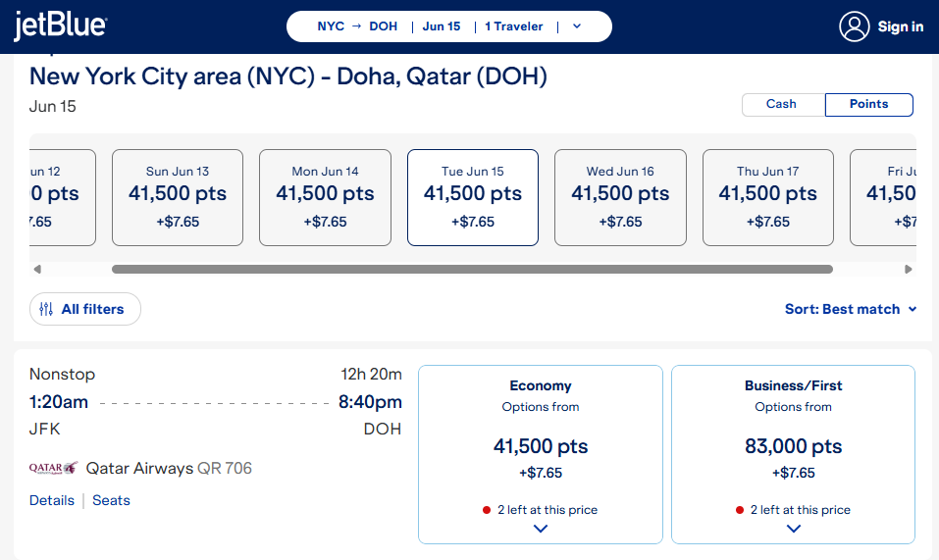Click the filter sliders icon
939x560 pixels.
(46, 309)
